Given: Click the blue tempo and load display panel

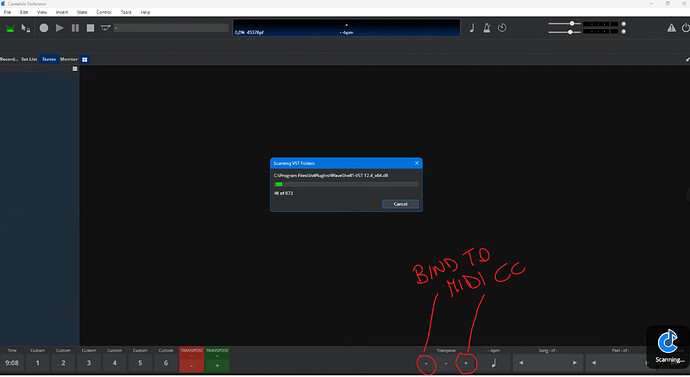Looking at the screenshot, I should tap(346, 28).
